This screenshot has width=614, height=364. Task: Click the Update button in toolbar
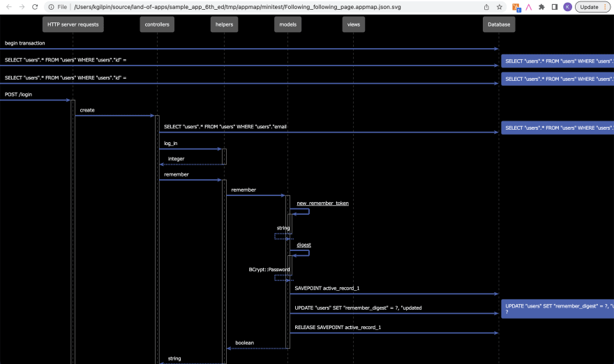[592, 7]
